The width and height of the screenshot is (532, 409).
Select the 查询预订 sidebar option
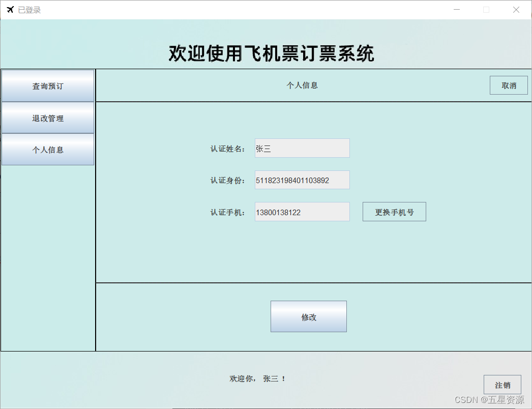click(47, 86)
